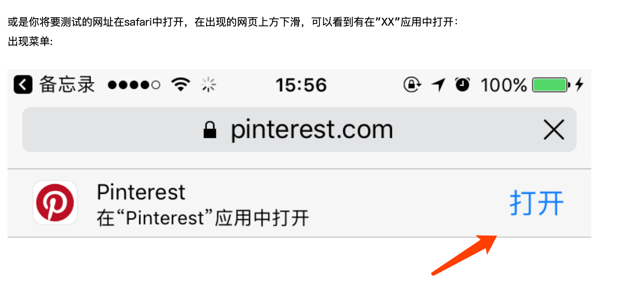Return to the 备忘录 app label
This screenshot has height=303, width=644.
67,84
